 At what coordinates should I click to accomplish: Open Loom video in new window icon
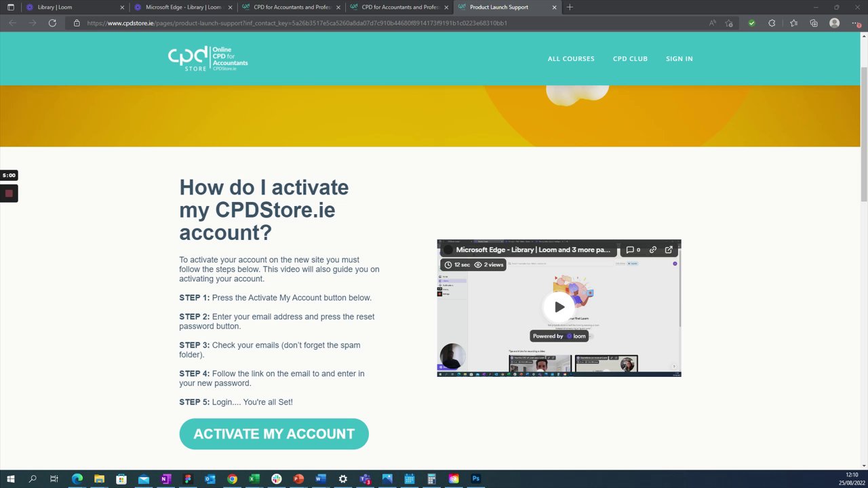[x=669, y=249]
